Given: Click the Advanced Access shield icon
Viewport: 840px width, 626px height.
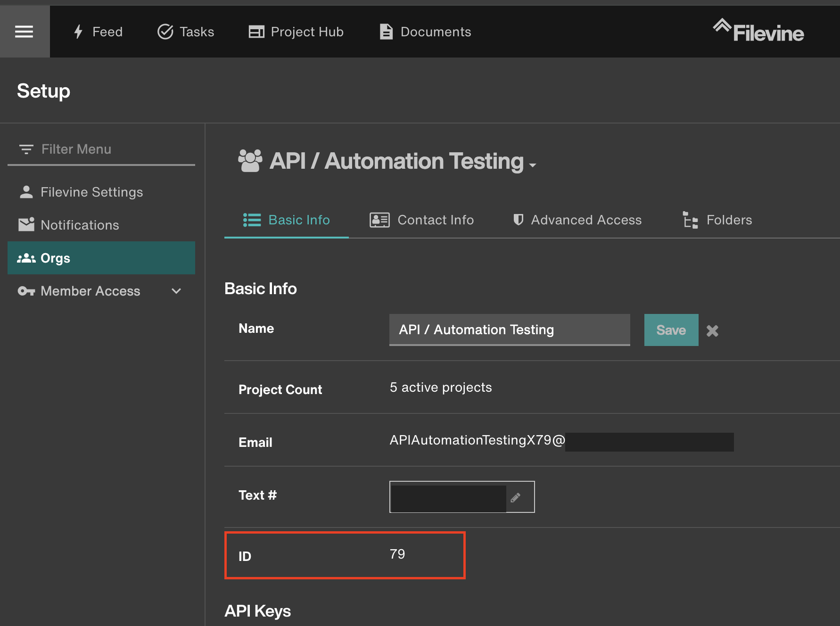Looking at the screenshot, I should click(519, 220).
